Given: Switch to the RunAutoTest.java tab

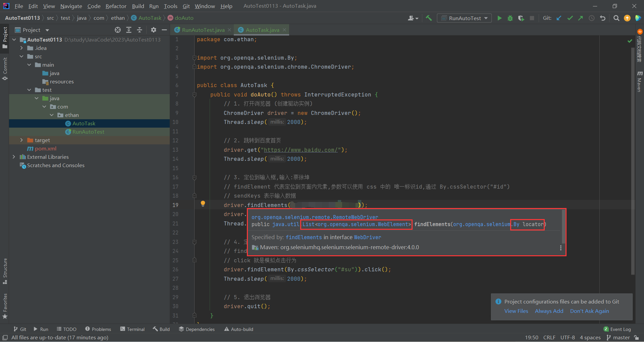Looking at the screenshot, I should [x=203, y=30].
